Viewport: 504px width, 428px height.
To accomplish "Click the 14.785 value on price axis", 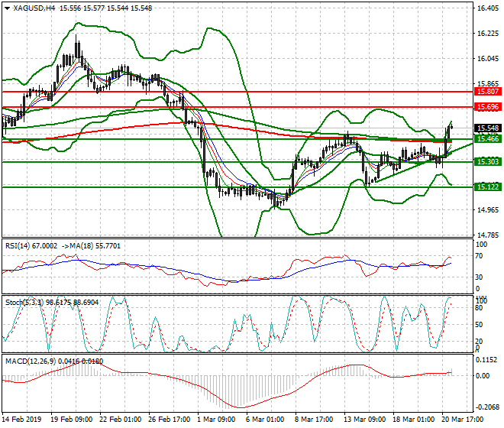I will coord(486,235).
